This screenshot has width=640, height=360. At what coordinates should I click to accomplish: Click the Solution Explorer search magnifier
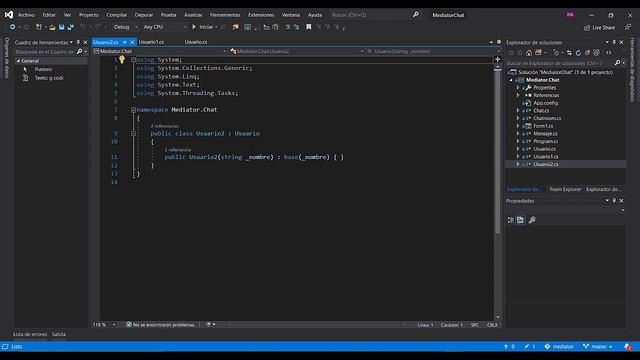point(617,63)
